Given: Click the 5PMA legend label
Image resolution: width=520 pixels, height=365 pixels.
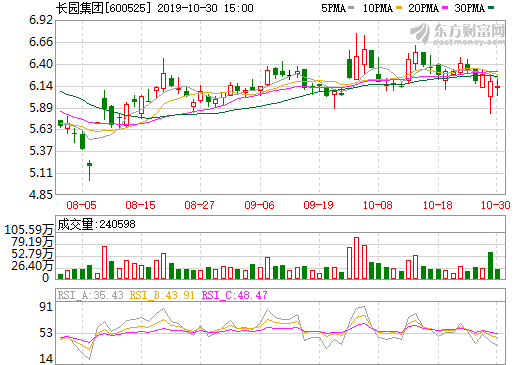Looking at the screenshot, I should (333, 8).
